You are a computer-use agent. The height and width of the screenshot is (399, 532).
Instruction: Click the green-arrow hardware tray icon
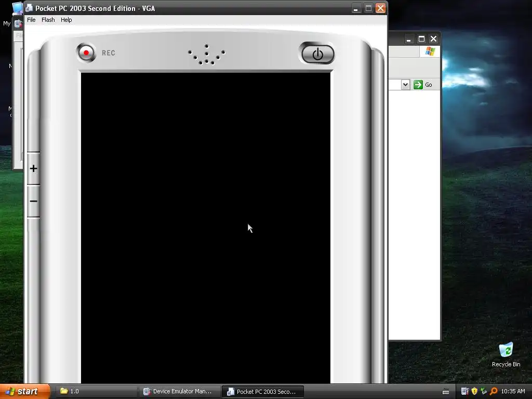click(484, 391)
